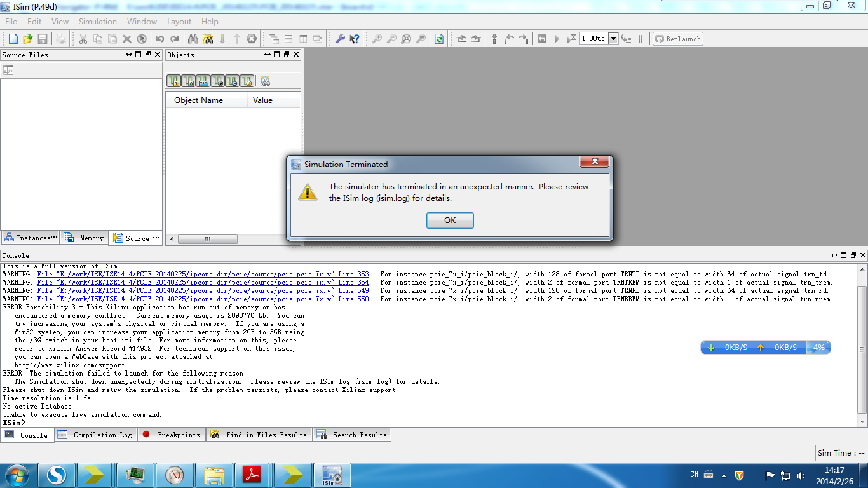This screenshot has height=488, width=868.
Task: Open the Window menu
Action: (x=142, y=22)
